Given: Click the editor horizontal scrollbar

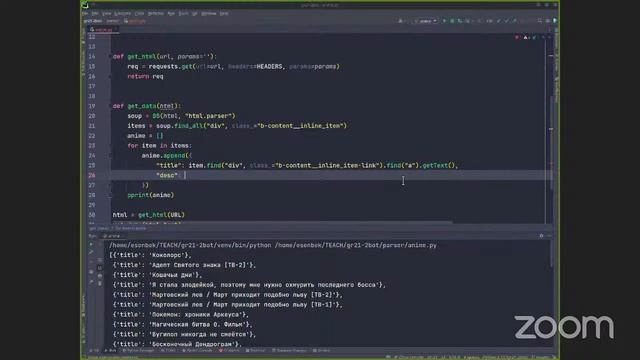Looking at the screenshot, I should [x=282, y=223].
